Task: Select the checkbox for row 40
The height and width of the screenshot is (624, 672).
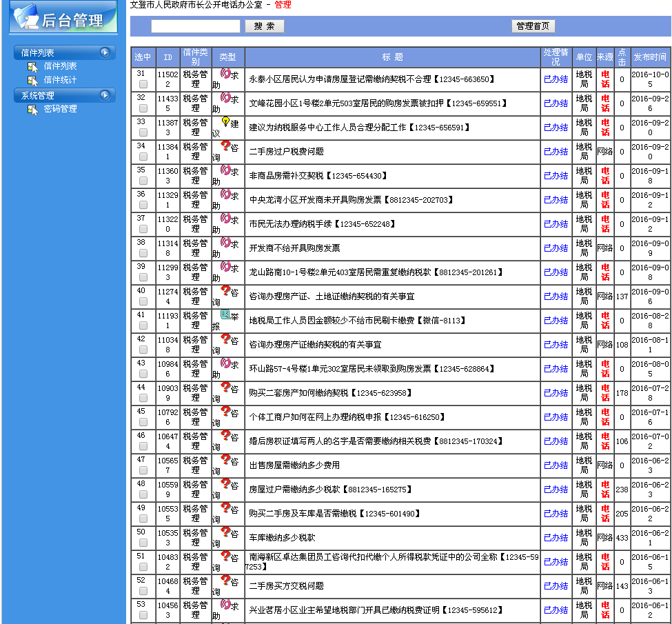Action: coord(143,301)
